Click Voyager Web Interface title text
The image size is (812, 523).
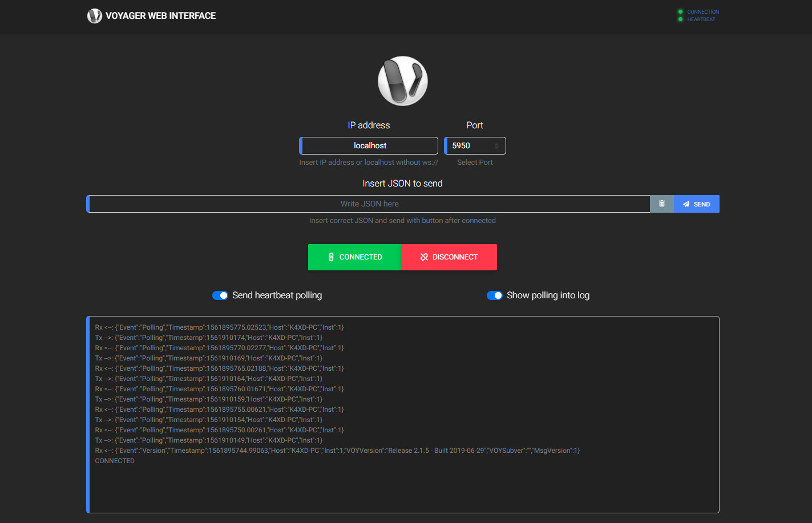pos(161,16)
